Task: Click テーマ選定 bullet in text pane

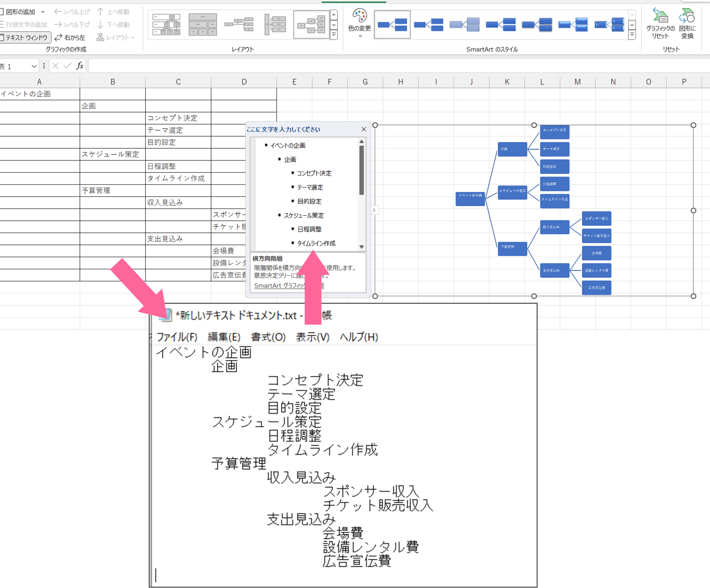Action: click(310, 187)
